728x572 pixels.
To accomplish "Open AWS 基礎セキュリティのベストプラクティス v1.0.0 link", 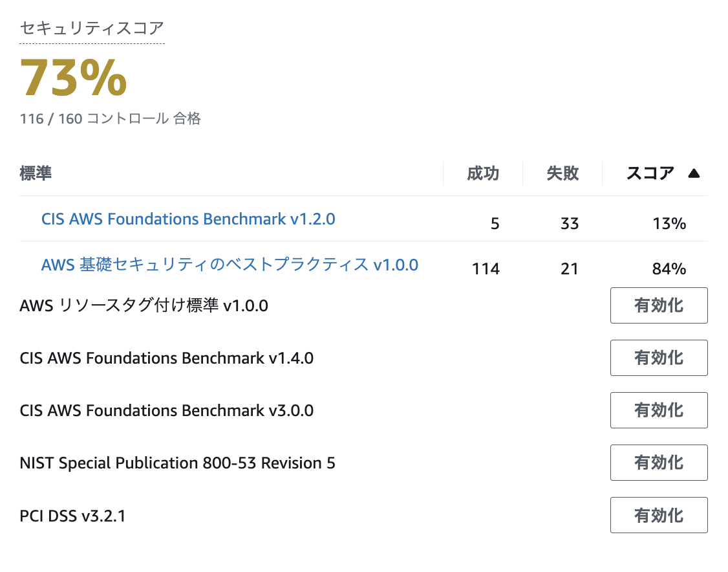I will pyautogui.click(x=230, y=265).
